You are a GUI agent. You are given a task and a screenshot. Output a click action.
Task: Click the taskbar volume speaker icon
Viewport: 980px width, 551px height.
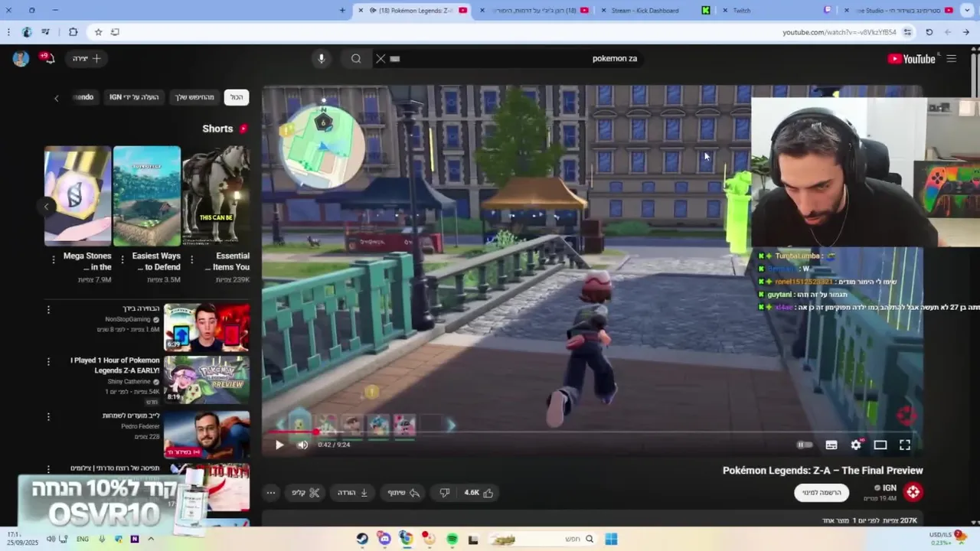(x=51, y=539)
